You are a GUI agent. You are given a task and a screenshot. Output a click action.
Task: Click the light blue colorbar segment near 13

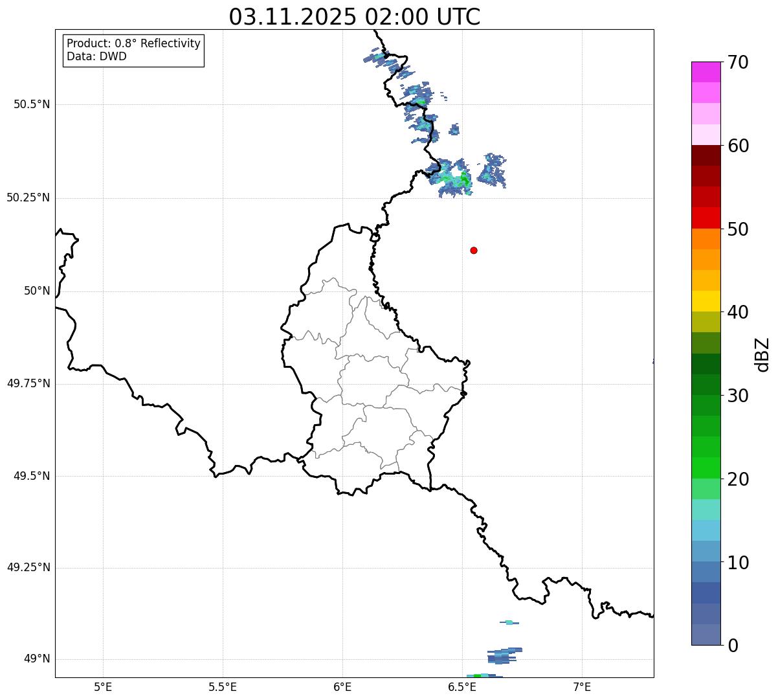pos(706,530)
